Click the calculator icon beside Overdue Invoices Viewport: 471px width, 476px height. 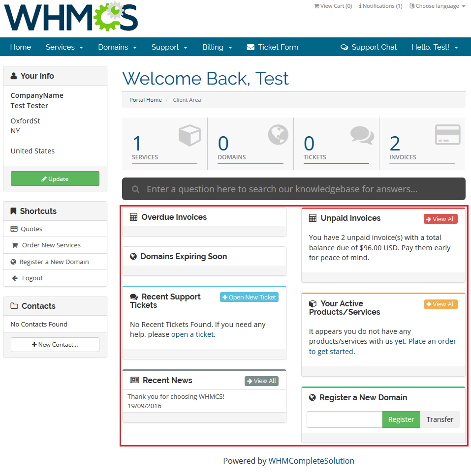point(134,217)
